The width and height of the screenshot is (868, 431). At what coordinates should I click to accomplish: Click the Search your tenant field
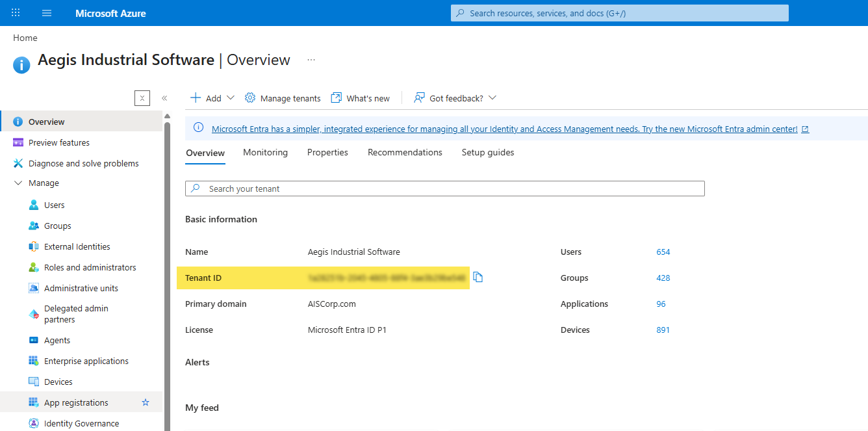tap(445, 189)
